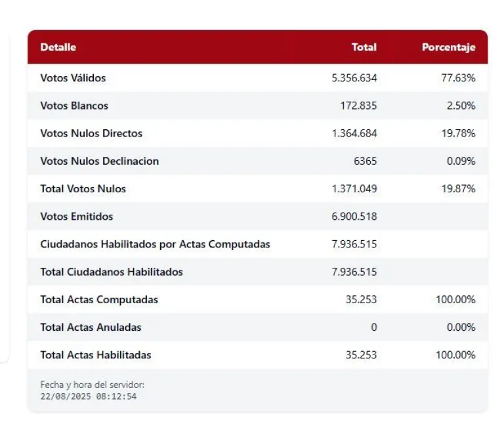The width and height of the screenshot is (504, 424).
Task: Click the Total column header
Action: pyautogui.click(x=364, y=47)
